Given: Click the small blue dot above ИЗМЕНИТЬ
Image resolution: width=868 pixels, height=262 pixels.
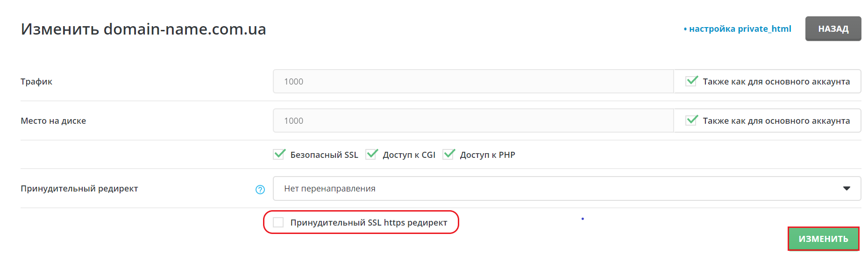Looking at the screenshot, I should [583, 219].
